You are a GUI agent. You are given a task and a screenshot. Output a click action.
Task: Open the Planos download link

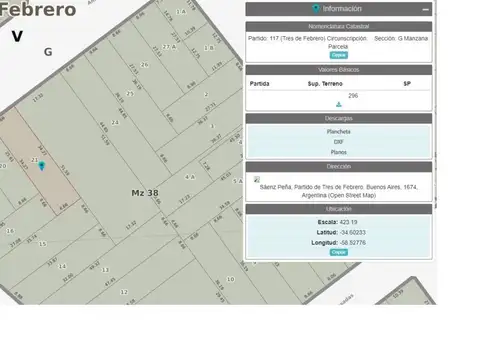339,152
